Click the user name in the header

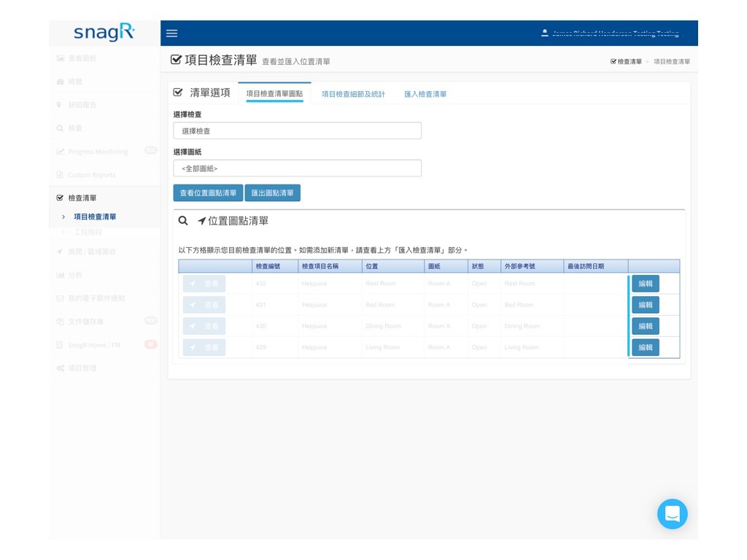616,34
